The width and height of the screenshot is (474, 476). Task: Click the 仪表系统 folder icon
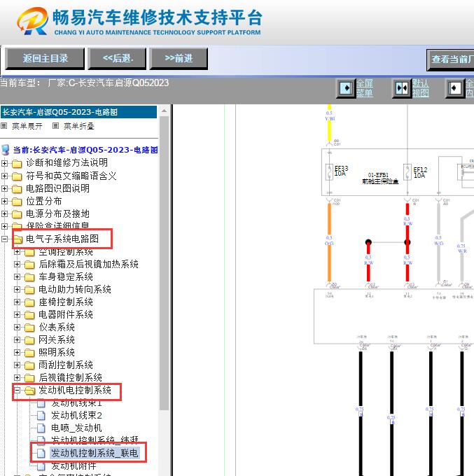coord(29,328)
